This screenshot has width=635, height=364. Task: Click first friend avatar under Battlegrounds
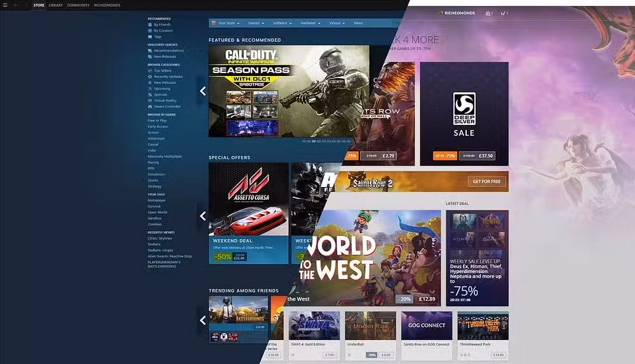point(215,337)
